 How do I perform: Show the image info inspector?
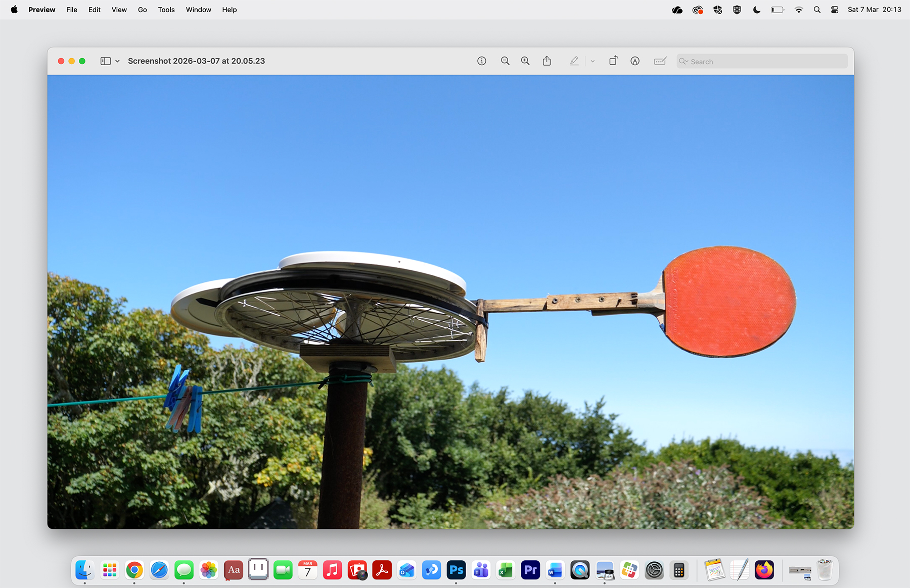point(481,61)
